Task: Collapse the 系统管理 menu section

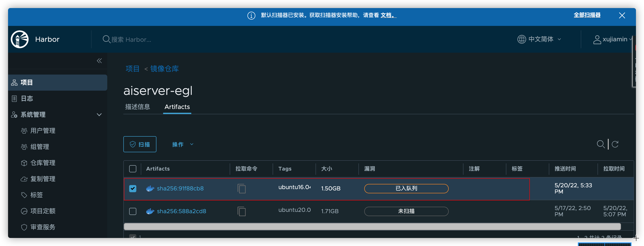Action: click(99, 115)
